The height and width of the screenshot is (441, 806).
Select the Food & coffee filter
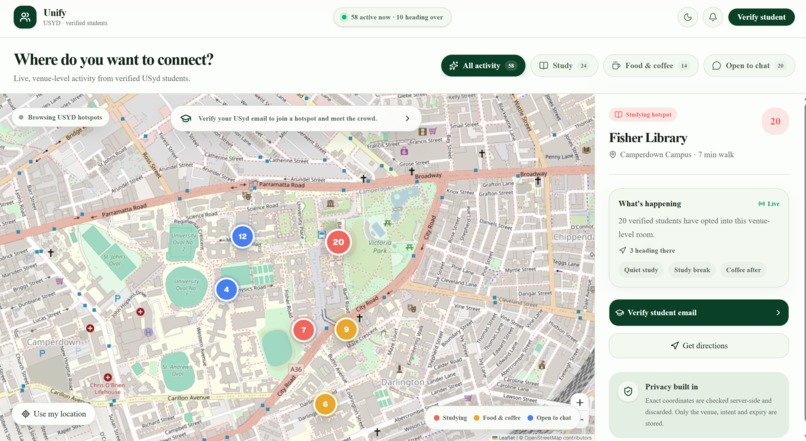tap(651, 65)
